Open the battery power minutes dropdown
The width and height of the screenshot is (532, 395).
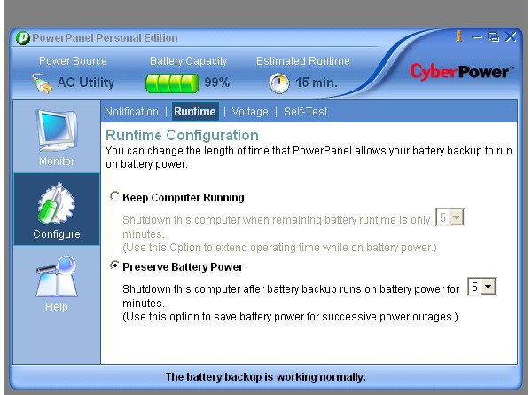481,287
